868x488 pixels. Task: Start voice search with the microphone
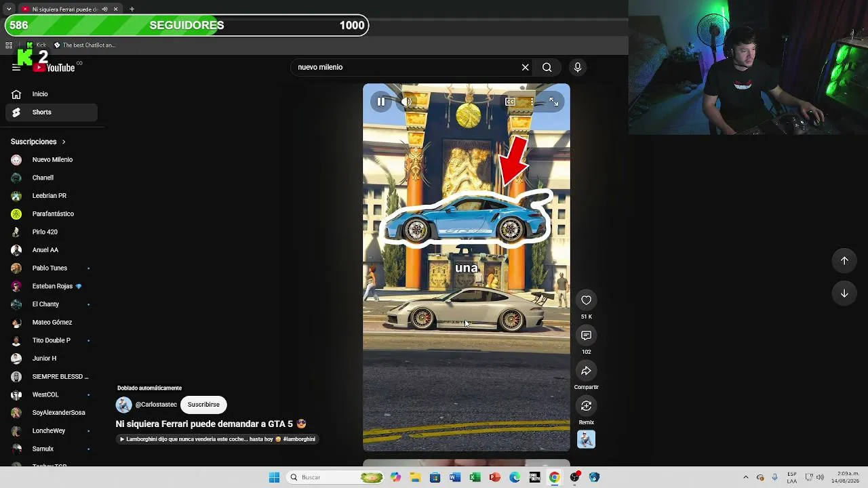578,67
